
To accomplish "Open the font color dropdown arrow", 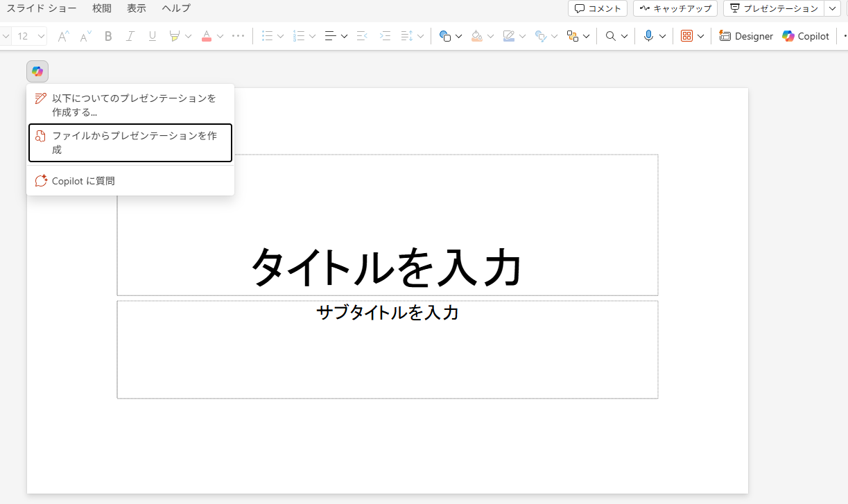I will pyautogui.click(x=220, y=36).
